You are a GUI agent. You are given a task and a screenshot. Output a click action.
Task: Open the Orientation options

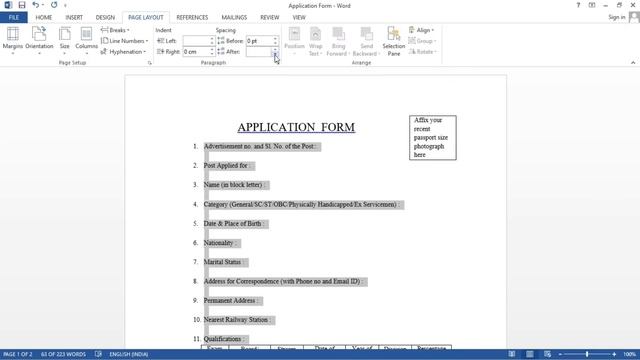39,41
